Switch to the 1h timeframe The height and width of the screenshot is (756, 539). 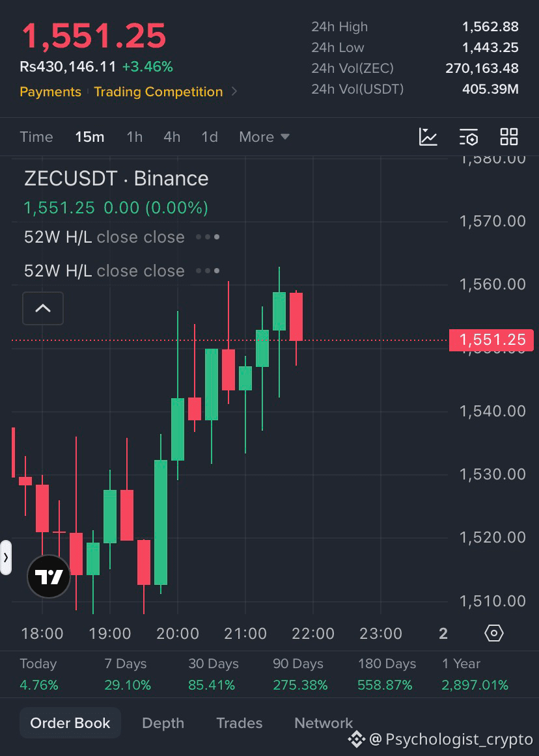pyautogui.click(x=135, y=137)
